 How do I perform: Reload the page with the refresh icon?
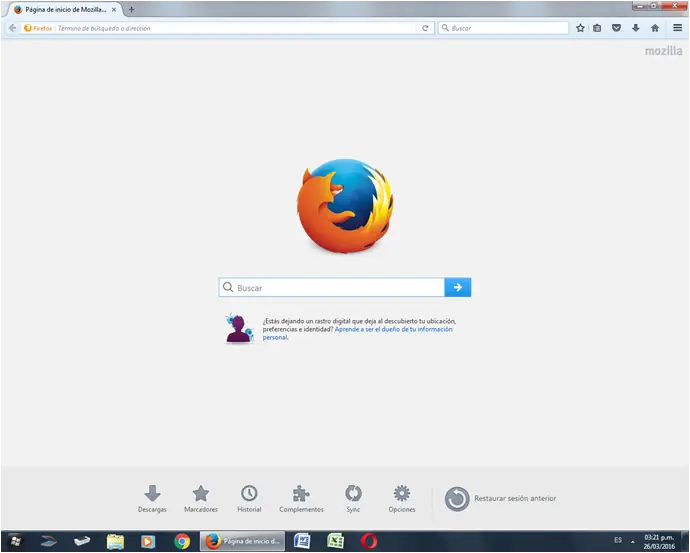click(x=425, y=28)
